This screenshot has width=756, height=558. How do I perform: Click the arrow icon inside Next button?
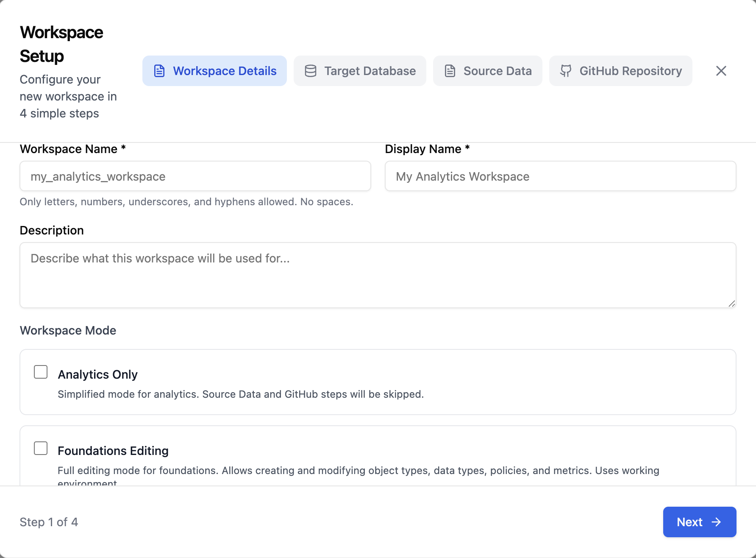716,522
